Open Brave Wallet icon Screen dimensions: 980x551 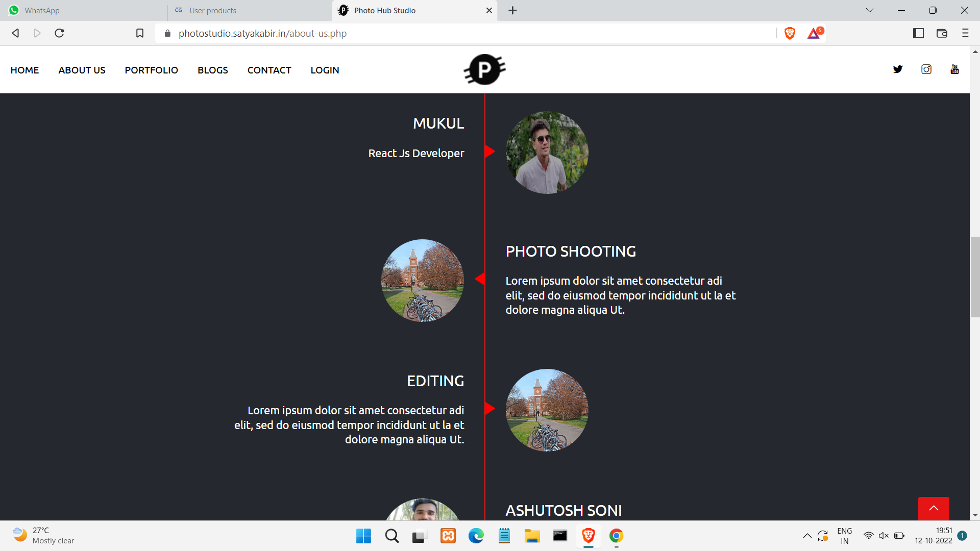942,33
